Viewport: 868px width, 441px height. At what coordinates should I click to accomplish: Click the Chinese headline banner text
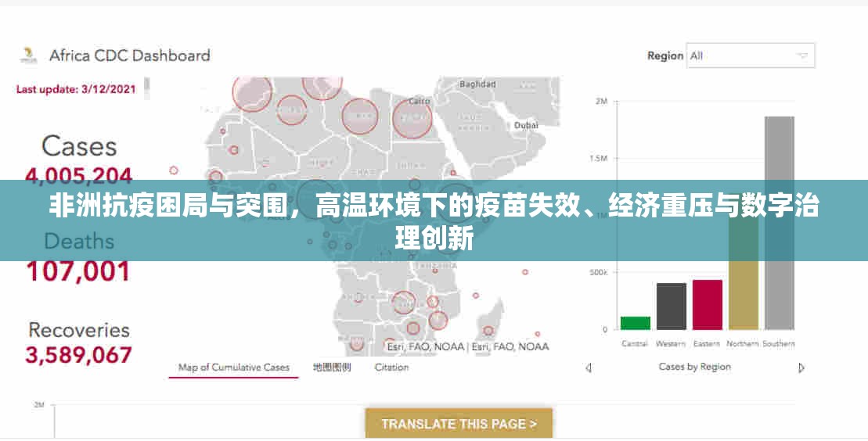434,223
